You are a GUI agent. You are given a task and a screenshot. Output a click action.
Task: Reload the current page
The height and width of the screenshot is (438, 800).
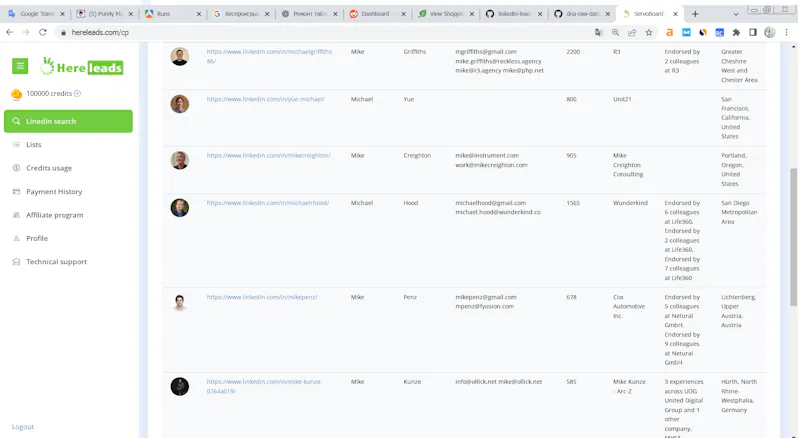[x=43, y=32]
